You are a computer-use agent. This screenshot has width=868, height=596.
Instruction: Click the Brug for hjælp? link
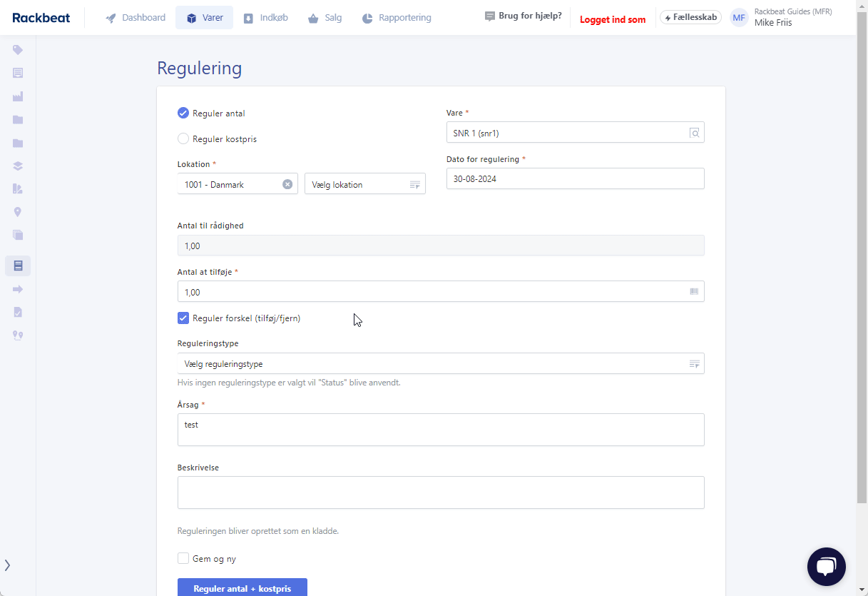click(523, 16)
